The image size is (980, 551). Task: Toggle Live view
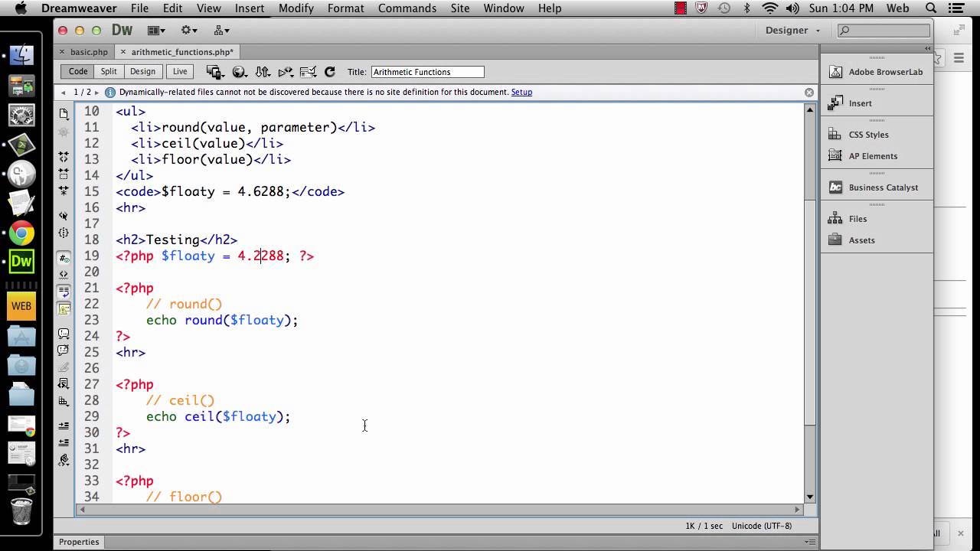tap(180, 71)
